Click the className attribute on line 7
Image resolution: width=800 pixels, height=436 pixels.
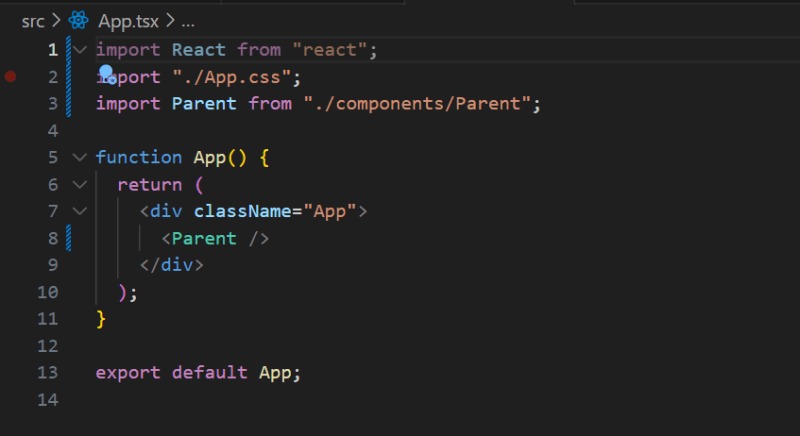pos(242,211)
